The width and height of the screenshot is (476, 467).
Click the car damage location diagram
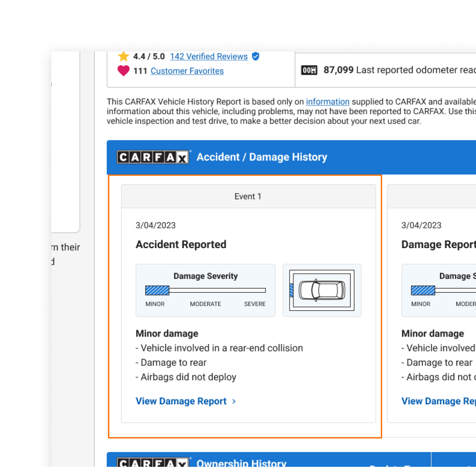click(322, 290)
